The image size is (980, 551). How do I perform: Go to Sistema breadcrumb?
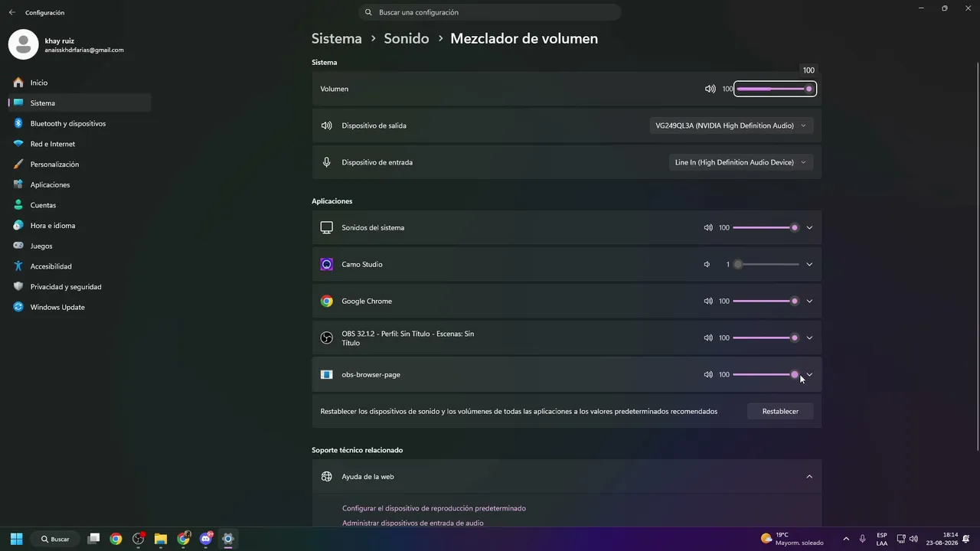coord(336,38)
